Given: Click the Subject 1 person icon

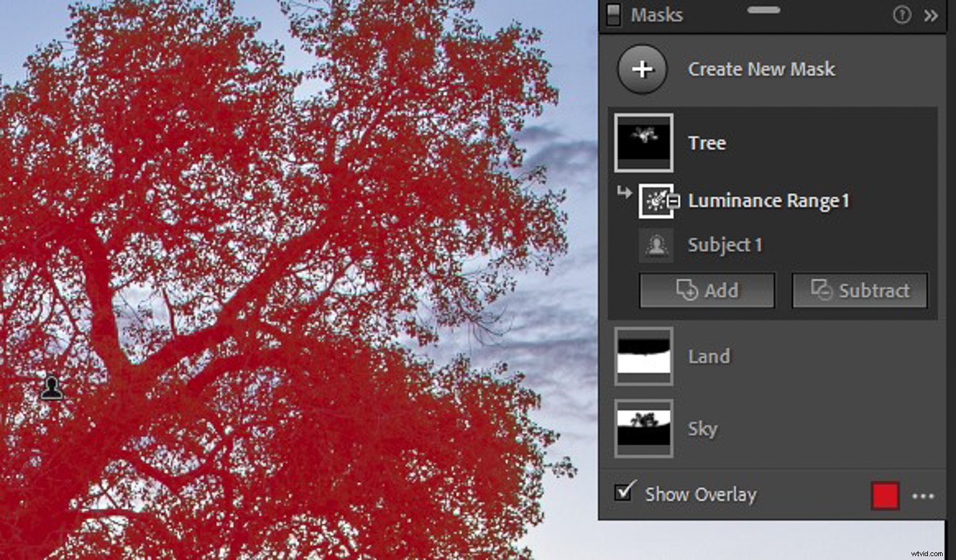Looking at the screenshot, I should 656,245.
